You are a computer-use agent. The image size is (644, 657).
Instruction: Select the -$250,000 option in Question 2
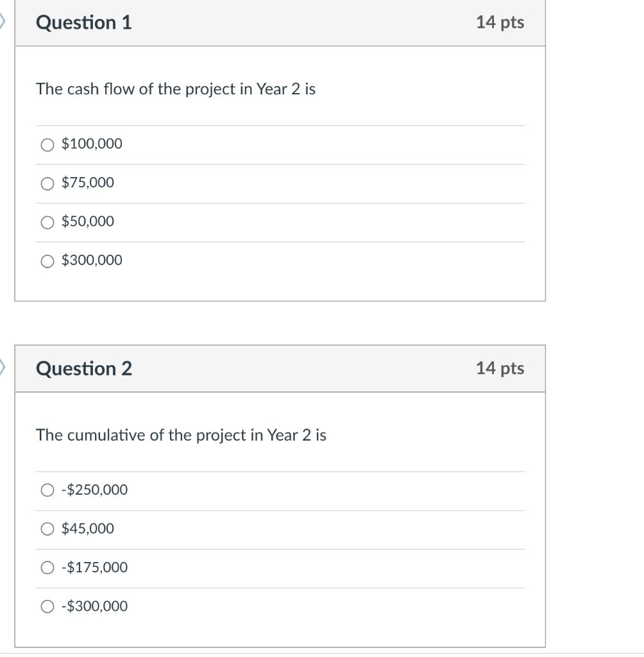46,490
